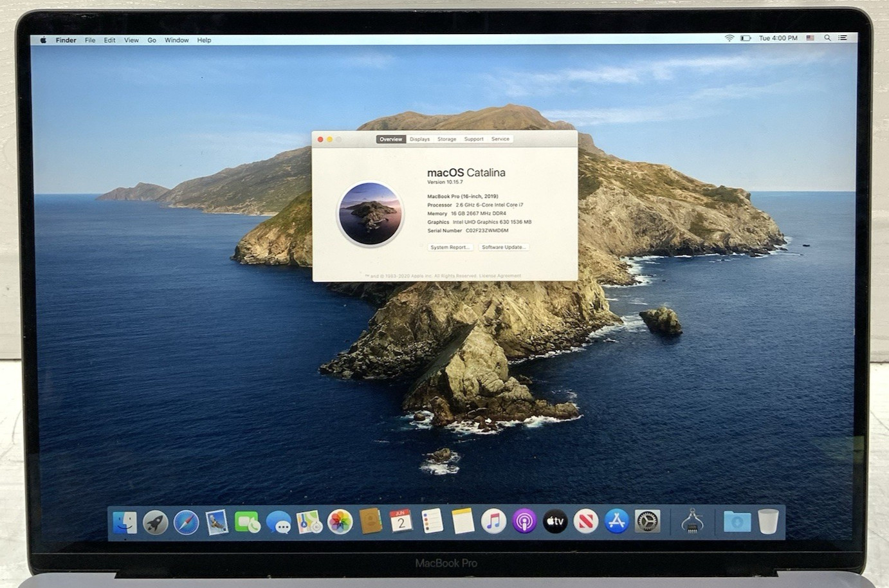The width and height of the screenshot is (889, 588).
Task: Open System Preferences gear in Dock
Action: (648, 522)
